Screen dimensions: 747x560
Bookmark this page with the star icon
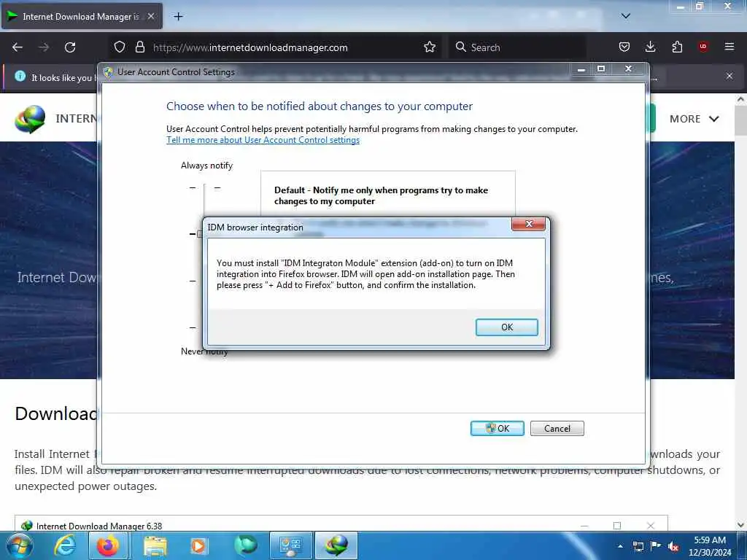point(429,47)
